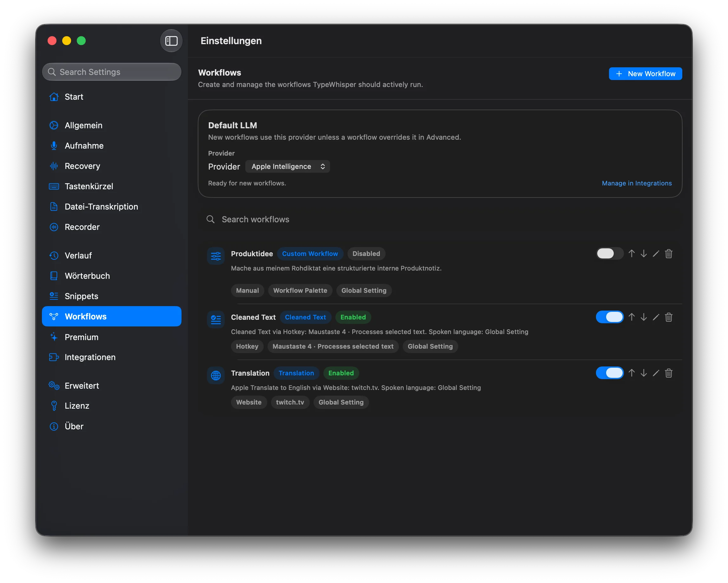Click the Lizenz key icon
Screen dimensions: 728x583
pyautogui.click(x=54, y=406)
